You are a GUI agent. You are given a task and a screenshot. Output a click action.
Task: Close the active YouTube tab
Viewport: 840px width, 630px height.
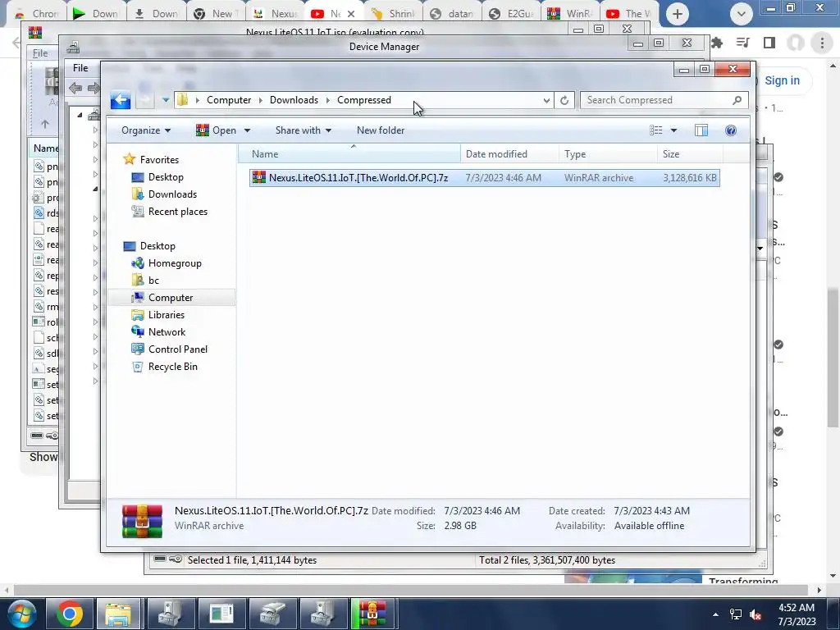[x=351, y=14]
